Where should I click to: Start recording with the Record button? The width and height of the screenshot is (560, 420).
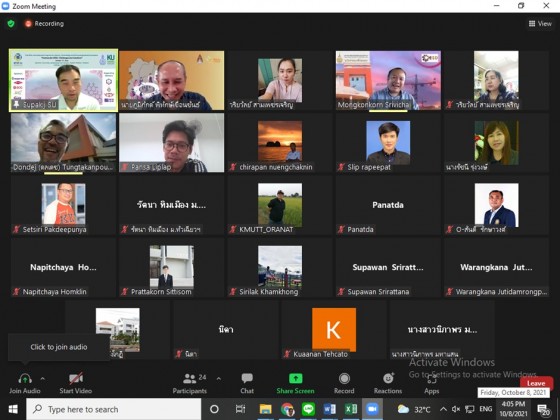(x=344, y=383)
